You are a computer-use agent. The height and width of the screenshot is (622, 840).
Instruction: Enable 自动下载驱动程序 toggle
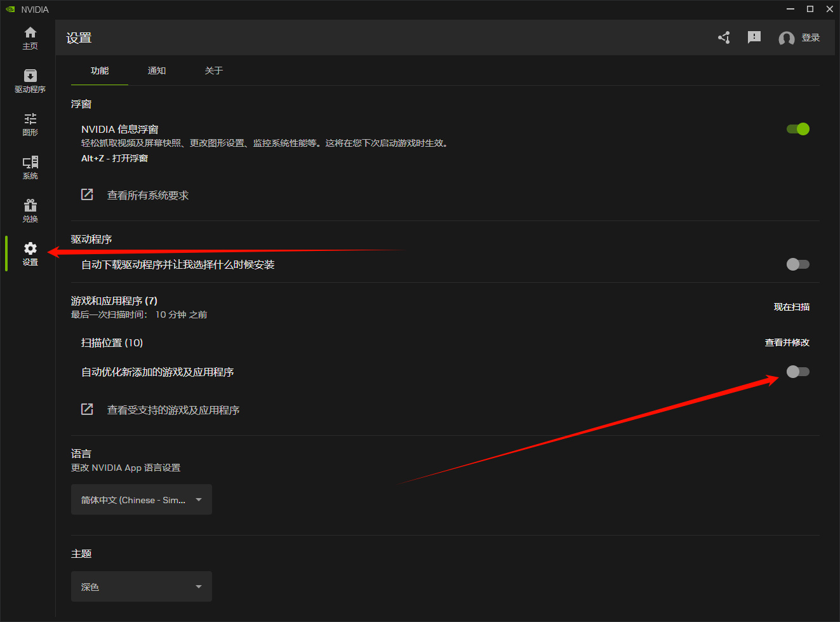click(798, 264)
